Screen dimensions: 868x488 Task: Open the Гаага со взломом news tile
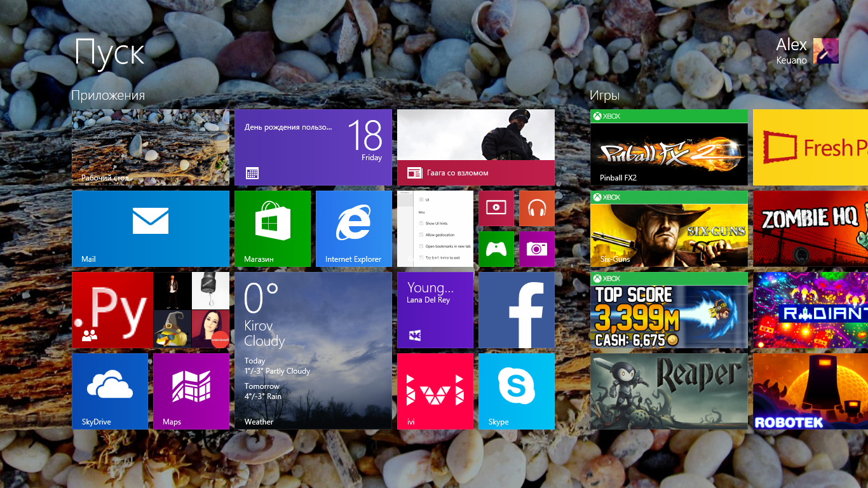pyautogui.click(x=475, y=147)
